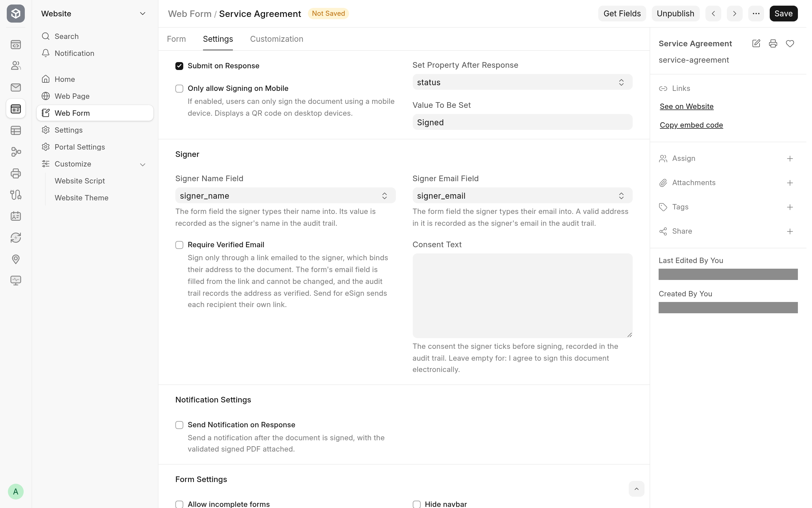Click the Share plus icon

point(790,231)
